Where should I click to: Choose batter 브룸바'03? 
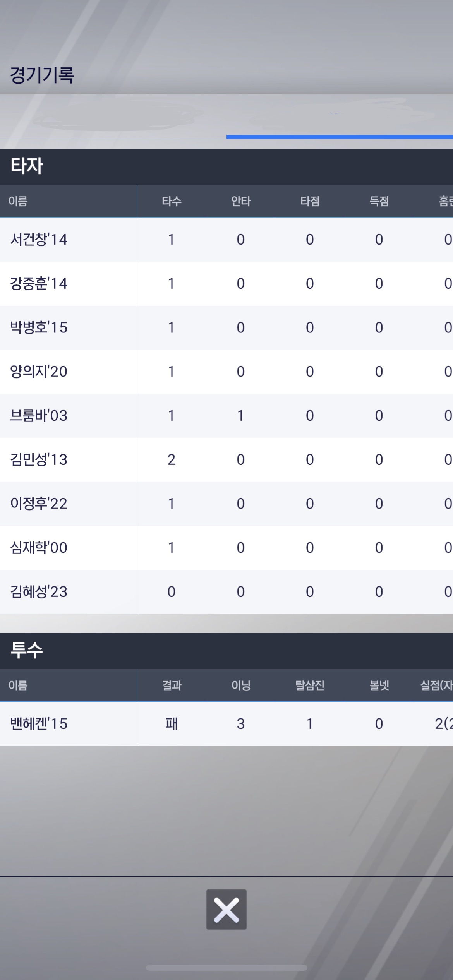pyautogui.click(x=39, y=416)
